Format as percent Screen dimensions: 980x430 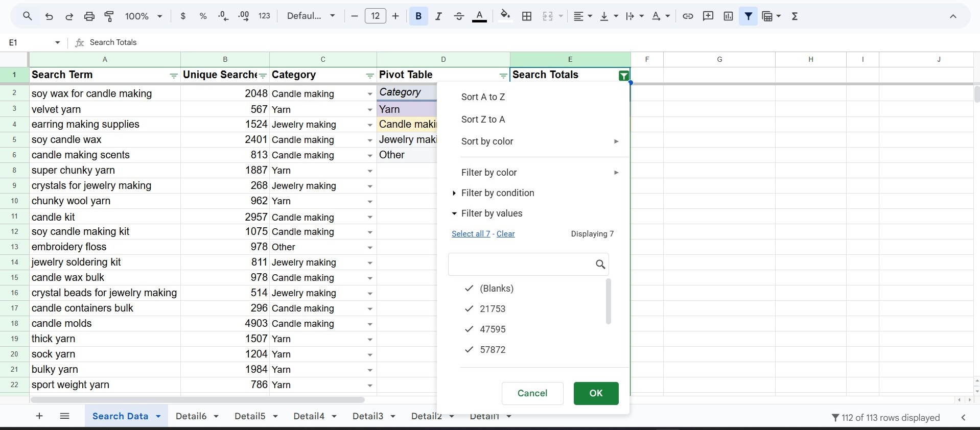pos(203,16)
